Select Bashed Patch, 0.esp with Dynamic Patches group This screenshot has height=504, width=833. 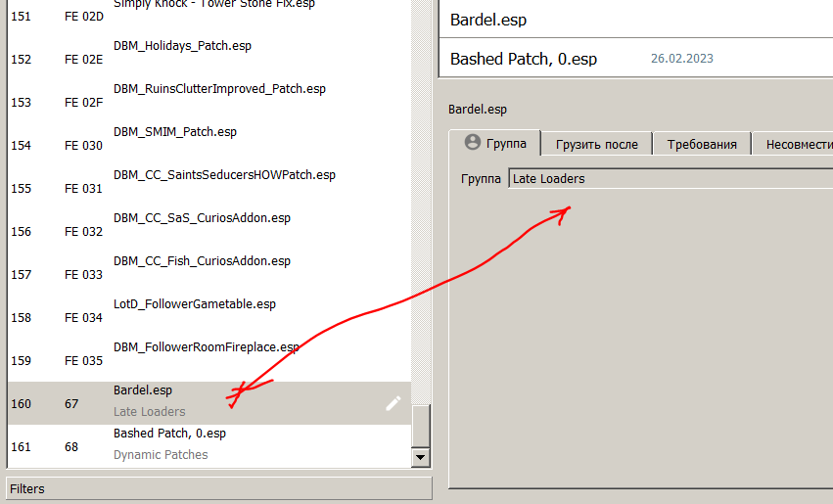(x=169, y=434)
